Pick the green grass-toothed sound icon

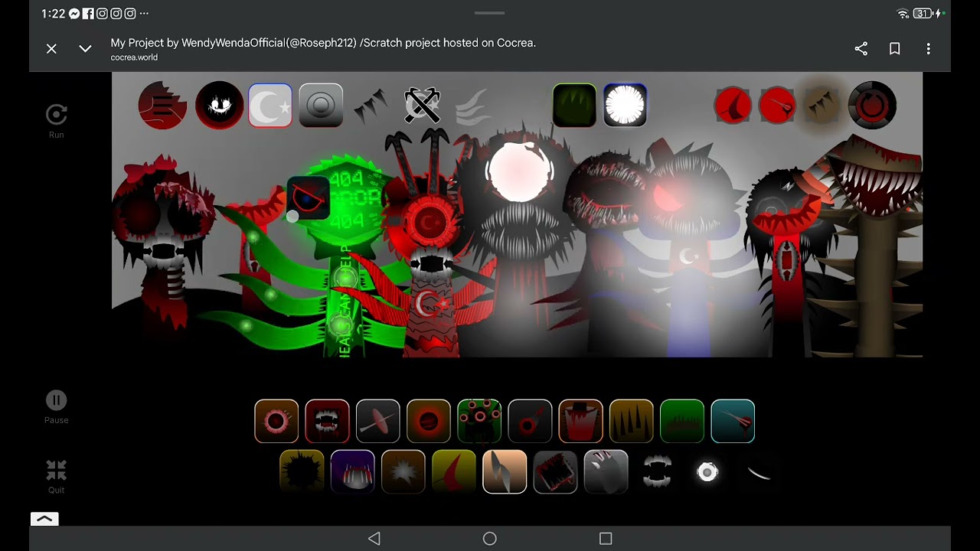tap(681, 421)
